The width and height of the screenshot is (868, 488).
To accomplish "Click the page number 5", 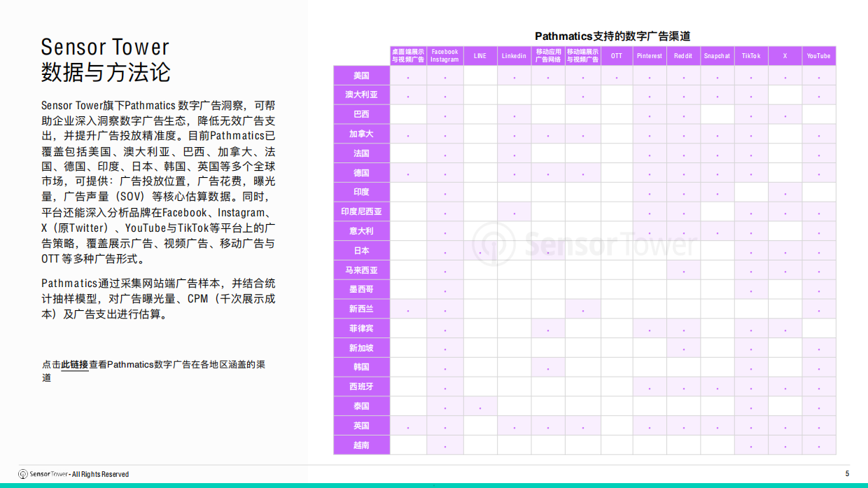I will pyautogui.click(x=847, y=474).
